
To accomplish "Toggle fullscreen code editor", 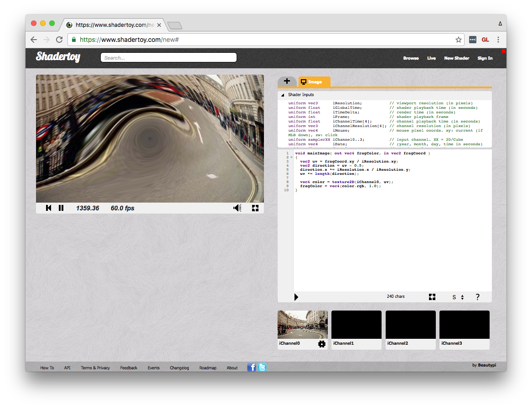I will (432, 297).
